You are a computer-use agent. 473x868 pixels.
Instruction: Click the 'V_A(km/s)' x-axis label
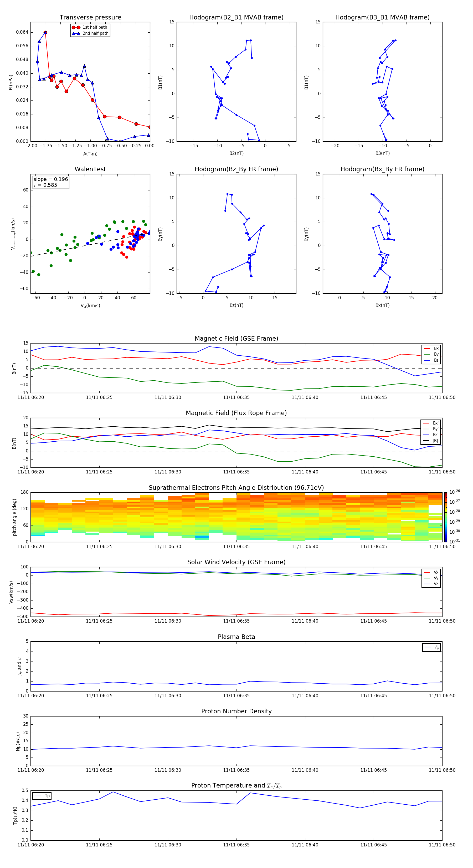(x=90, y=306)
